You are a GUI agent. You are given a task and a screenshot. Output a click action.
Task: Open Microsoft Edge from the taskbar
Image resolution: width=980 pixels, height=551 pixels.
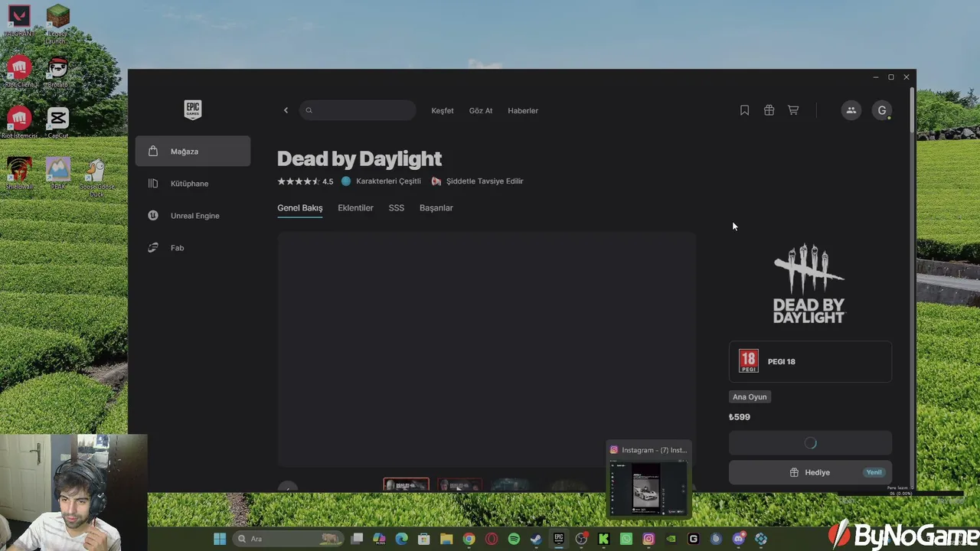401,539
